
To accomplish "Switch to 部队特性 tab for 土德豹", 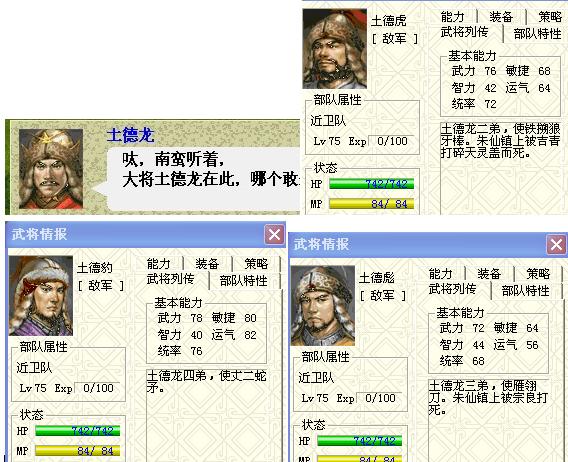I will (243, 281).
